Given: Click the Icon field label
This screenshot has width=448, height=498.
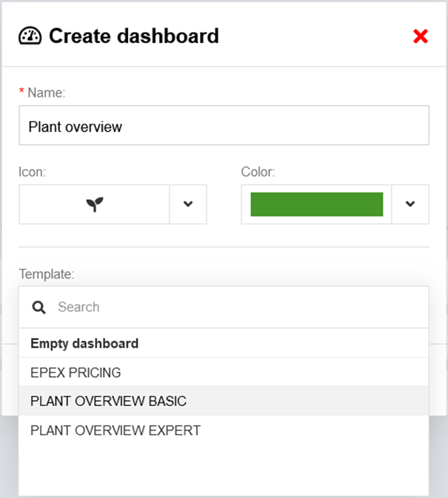Looking at the screenshot, I should pos(32,172).
